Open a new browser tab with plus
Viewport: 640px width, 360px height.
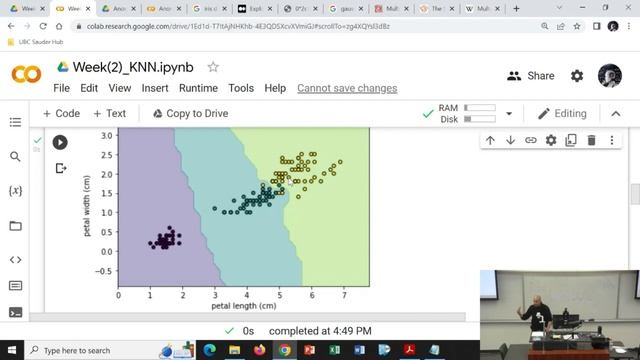(x=516, y=8)
